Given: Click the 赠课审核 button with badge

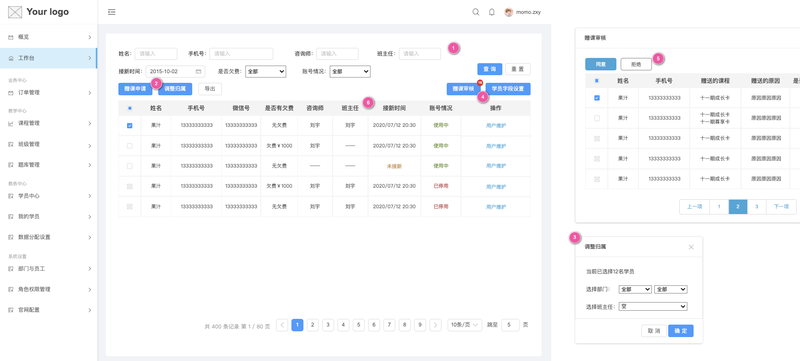Looking at the screenshot, I should [464, 89].
